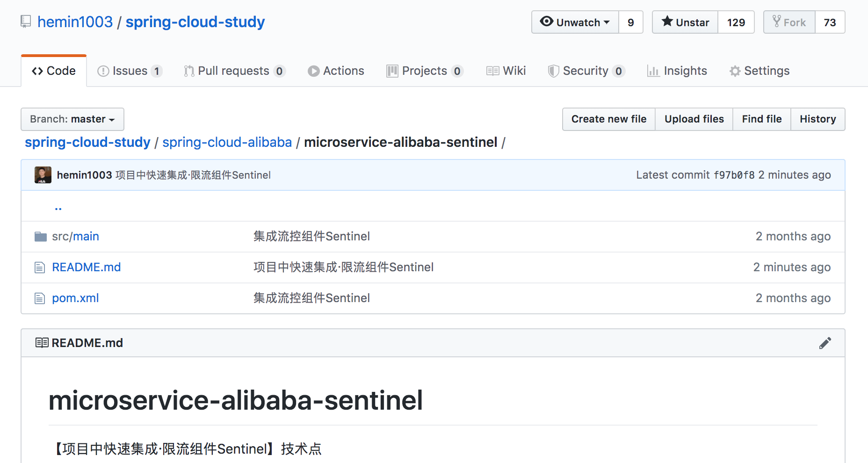Expand the Branch: master selector

(72, 119)
